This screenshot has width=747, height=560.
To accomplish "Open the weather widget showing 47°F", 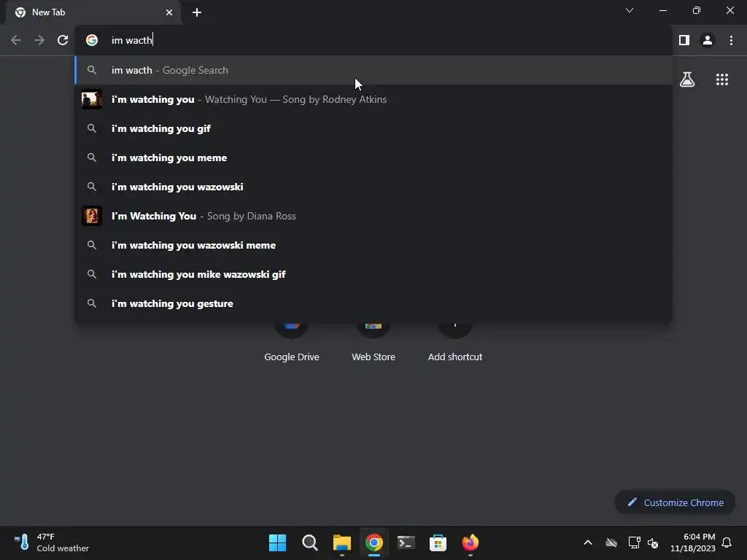I will click(52, 542).
